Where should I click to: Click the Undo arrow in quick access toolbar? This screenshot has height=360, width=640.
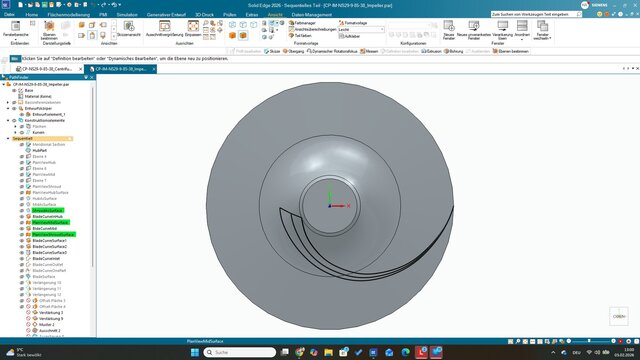(x=93, y=5)
